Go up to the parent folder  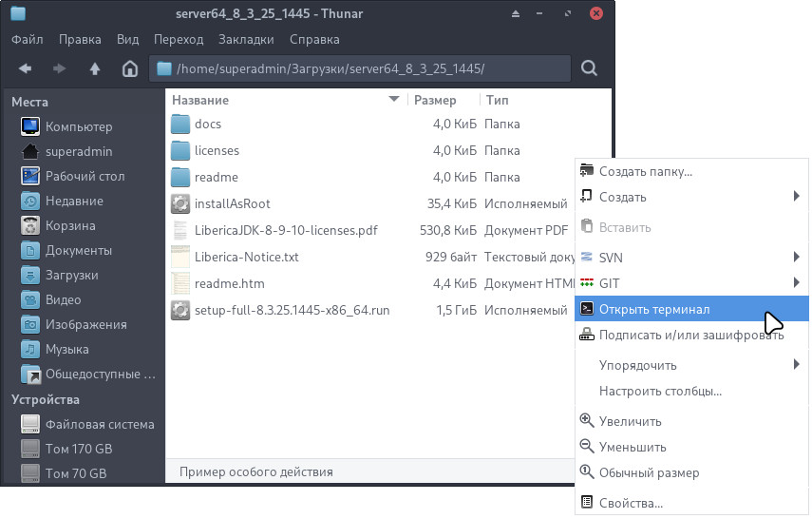[x=94, y=68]
